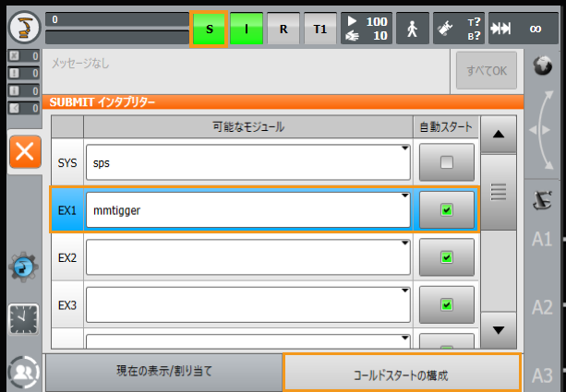Click the メッセージなし message area
The image size is (566, 392).
(247, 71)
